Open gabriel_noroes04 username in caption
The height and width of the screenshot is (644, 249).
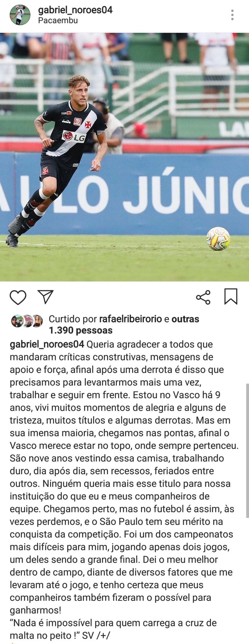(47, 344)
